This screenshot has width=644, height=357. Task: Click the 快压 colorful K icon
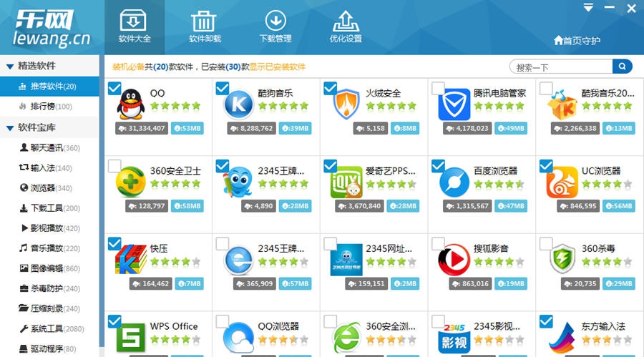click(x=131, y=260)
